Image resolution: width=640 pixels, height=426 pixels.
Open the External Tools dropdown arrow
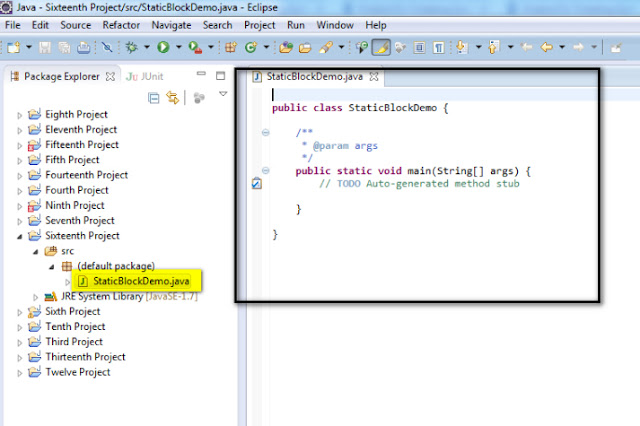pos(211,47)
